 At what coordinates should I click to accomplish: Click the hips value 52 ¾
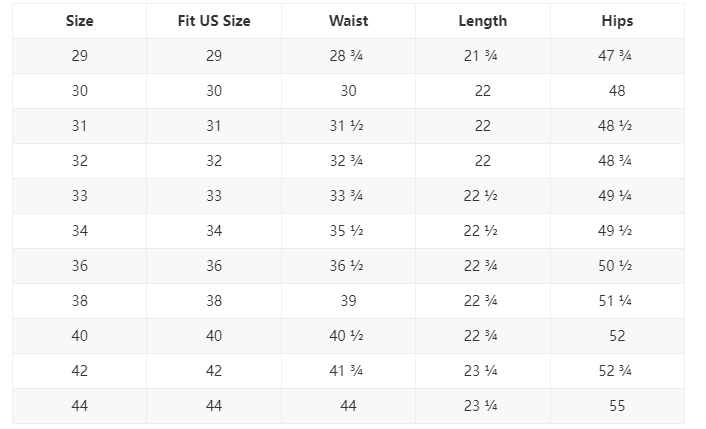[x=617, y=371]
